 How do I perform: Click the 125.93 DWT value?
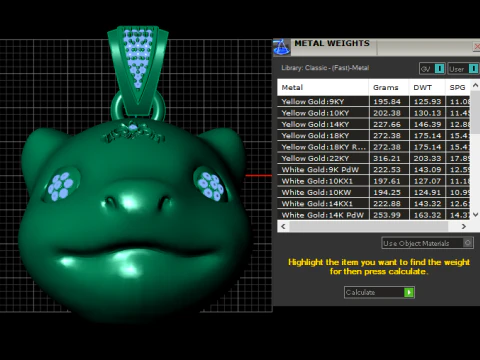[427, 101]
